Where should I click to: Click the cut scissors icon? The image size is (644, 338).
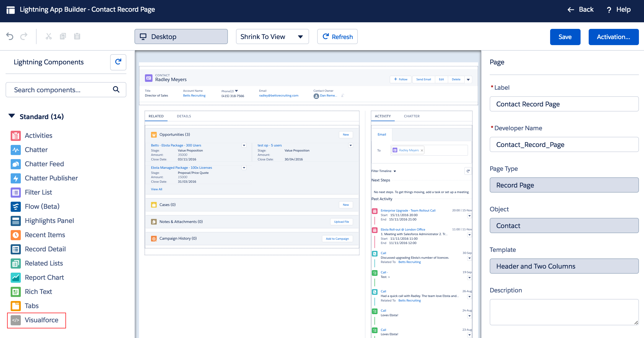point(48,36)
